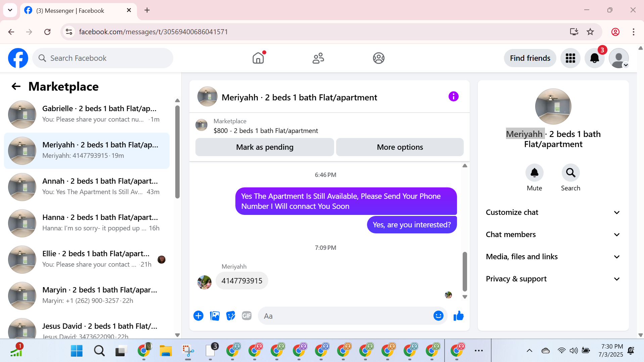Open the Windows Start button
644x362 pixels.
pos(77,351)
